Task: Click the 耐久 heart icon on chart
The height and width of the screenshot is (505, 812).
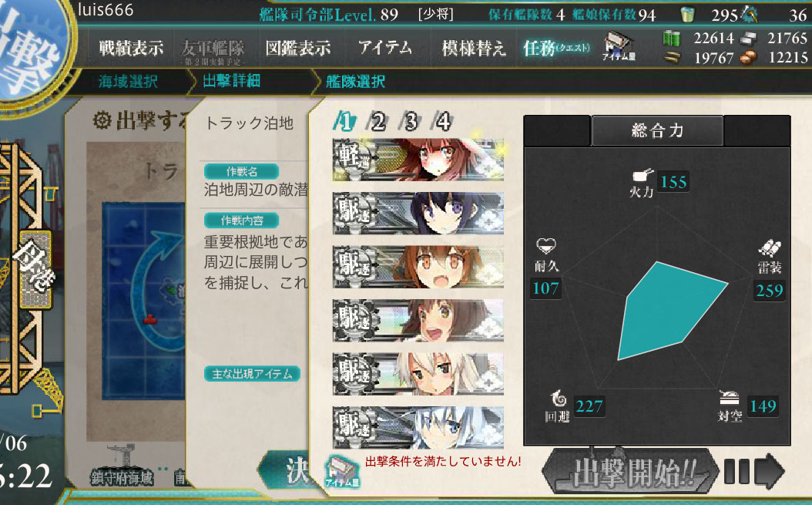Action: [545, 246]
